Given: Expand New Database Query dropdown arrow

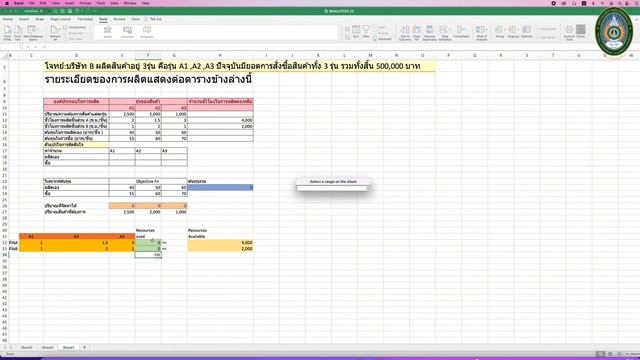Looking at the screenshot, I should [39, 30].
